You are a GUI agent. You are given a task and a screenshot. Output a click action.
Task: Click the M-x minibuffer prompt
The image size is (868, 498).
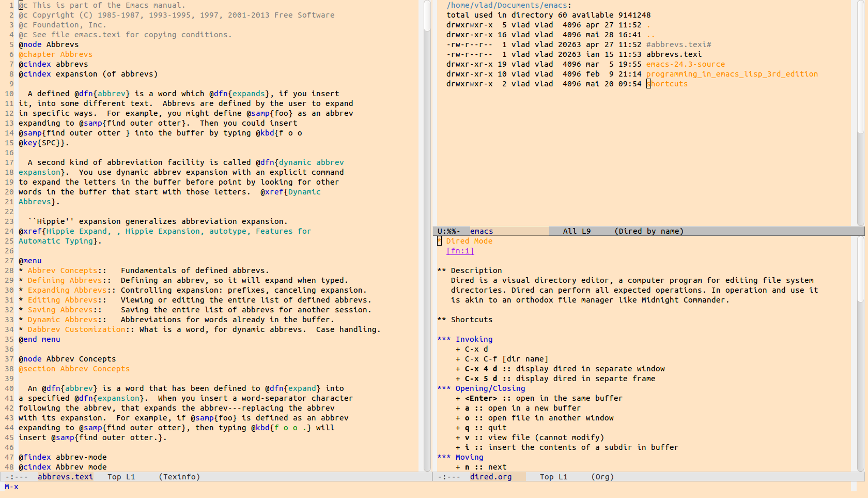(11, 487)
